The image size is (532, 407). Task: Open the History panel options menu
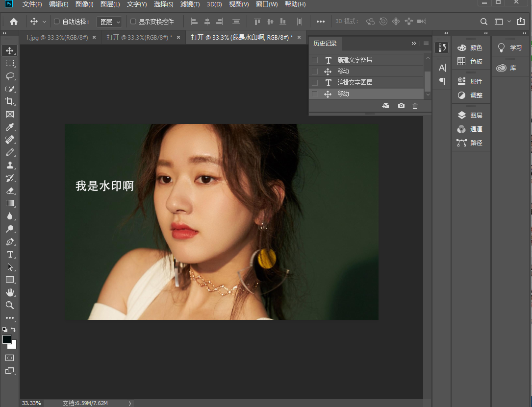coord(426,43)
